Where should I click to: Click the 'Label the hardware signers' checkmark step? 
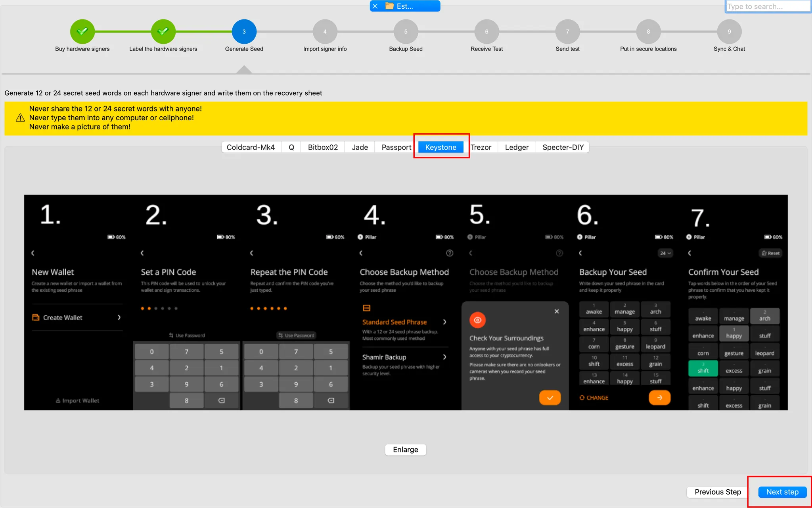tap(163, 31)
